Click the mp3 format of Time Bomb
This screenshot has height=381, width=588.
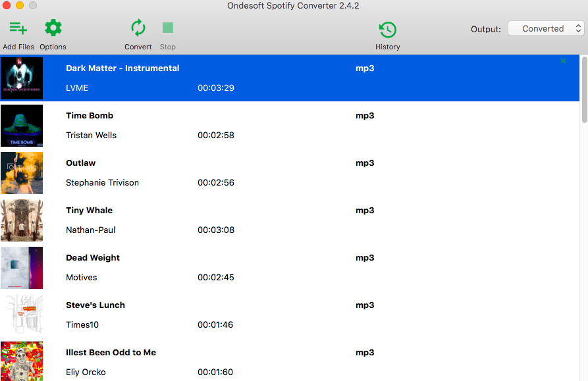(x=365, y=115)
